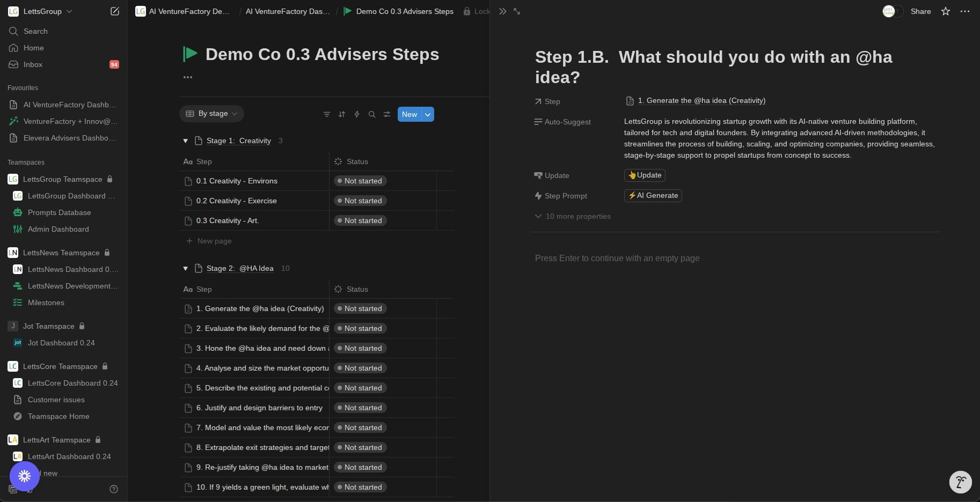
Task: Open the peek page in full view
Action: (517, 11)
